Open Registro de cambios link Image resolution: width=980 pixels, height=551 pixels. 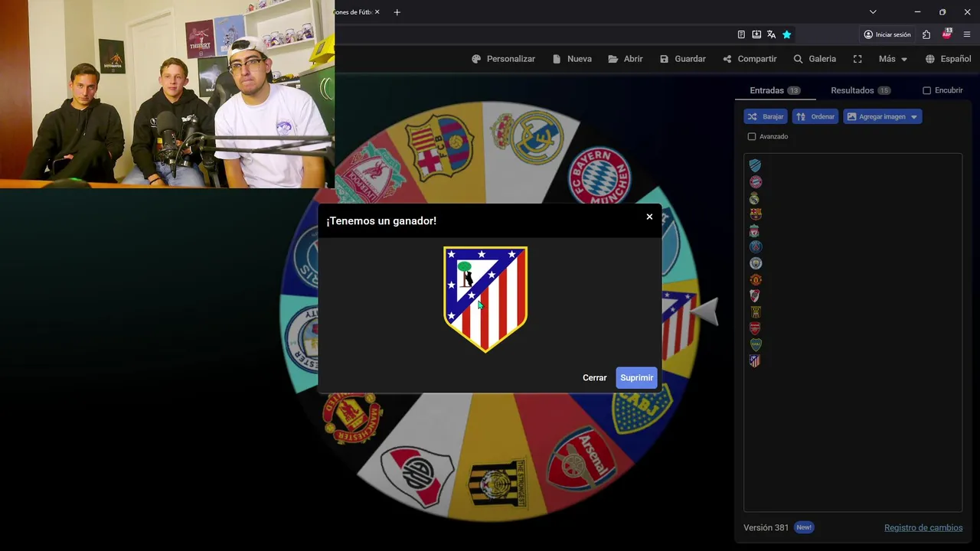click(x=923, y=527)
